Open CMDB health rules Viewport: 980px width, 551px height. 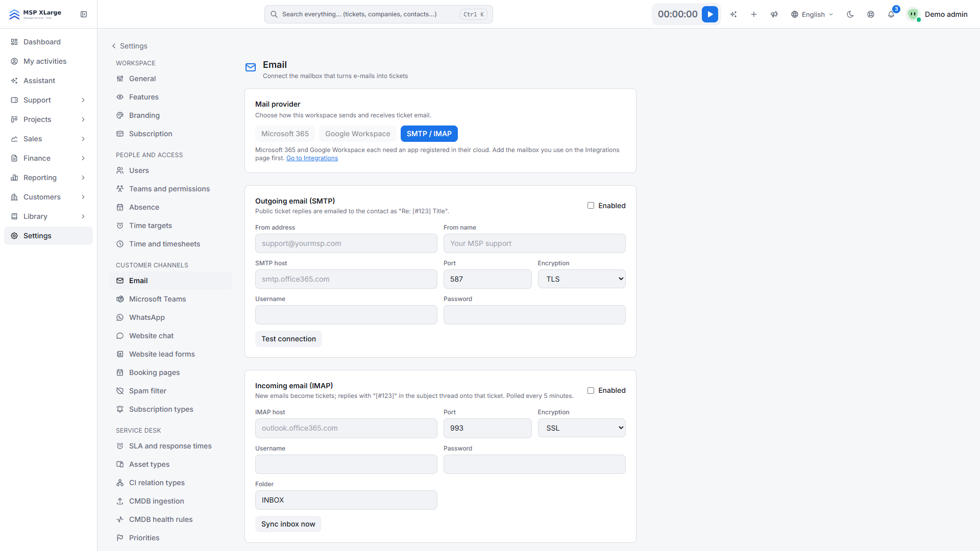tap(170, 519)
